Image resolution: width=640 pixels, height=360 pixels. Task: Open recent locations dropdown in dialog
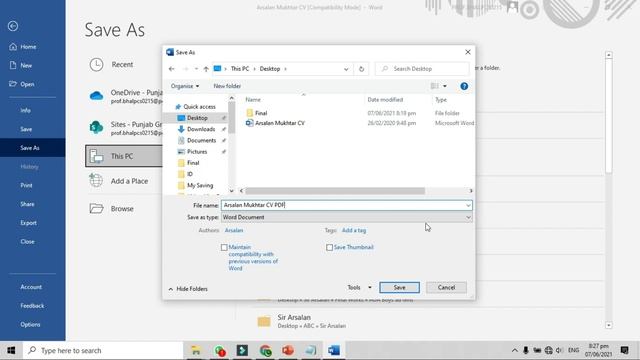click(196, 69)
